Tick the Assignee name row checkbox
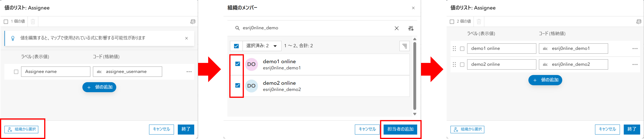The height and width of the screenshot is (139, 644). click(x=16, y=72)
